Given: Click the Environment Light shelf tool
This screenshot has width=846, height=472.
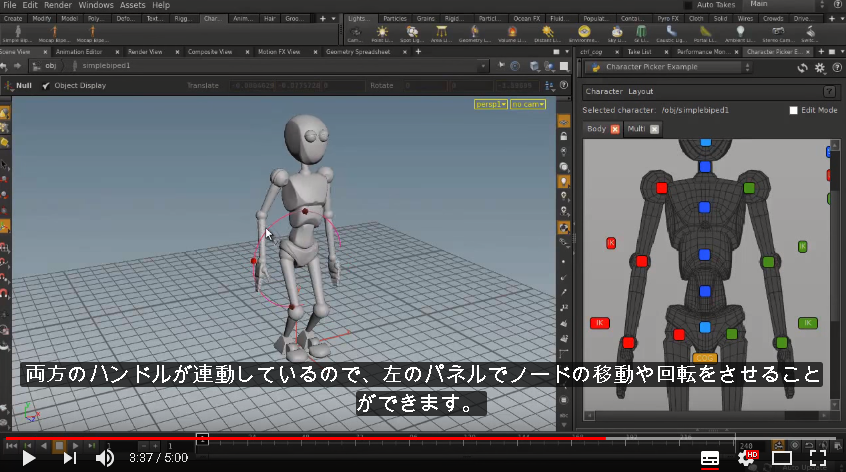Looking at the screenshot, I should [584, 34].
